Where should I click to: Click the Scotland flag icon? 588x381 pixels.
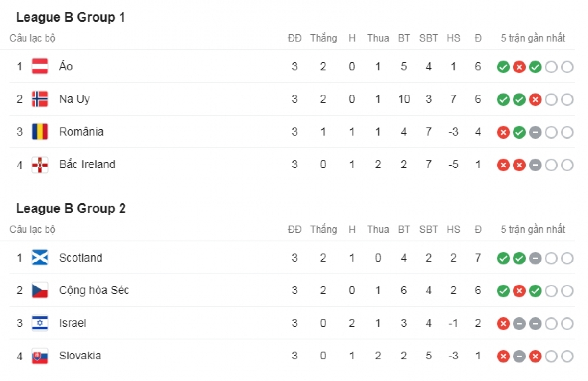(x=40, y=258)
